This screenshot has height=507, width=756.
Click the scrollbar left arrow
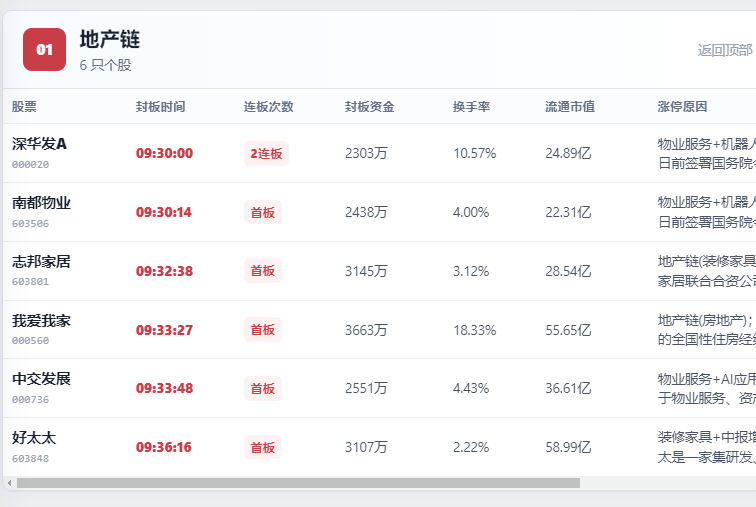pyautogui.click(x=10, y=483)
